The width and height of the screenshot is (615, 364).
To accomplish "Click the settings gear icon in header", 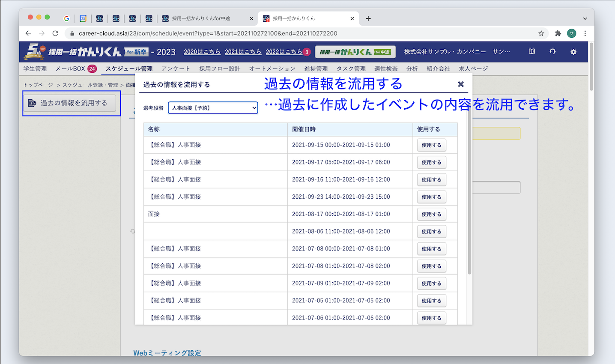I will [573, 52].
